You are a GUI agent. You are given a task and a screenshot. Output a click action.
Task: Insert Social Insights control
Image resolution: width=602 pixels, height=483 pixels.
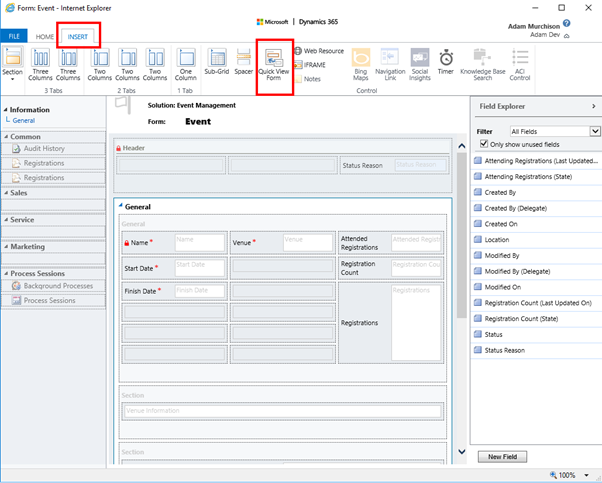tap(420, 64)
